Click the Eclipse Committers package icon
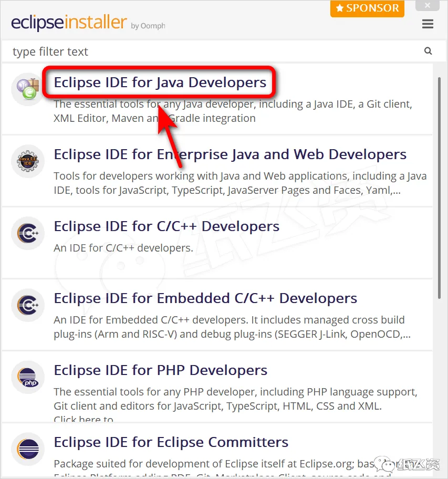This screenshot has height=479, width=448. pyautogui.click(x=28, y=449)
